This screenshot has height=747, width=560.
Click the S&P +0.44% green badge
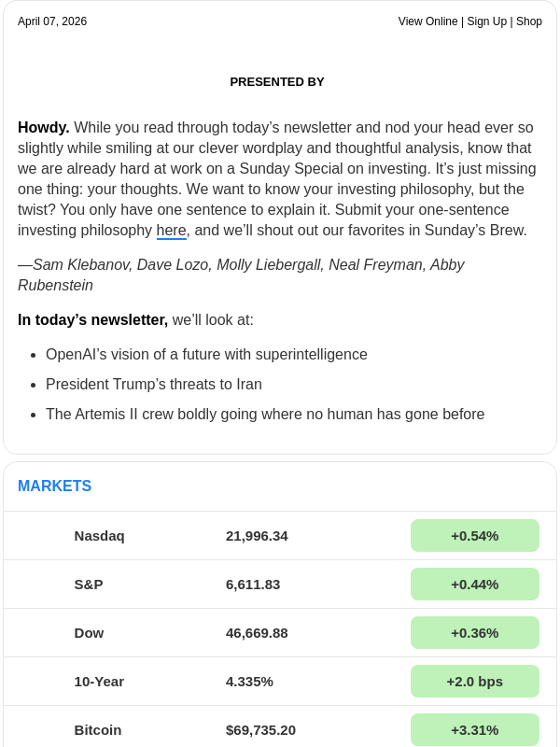click(474, 585)
